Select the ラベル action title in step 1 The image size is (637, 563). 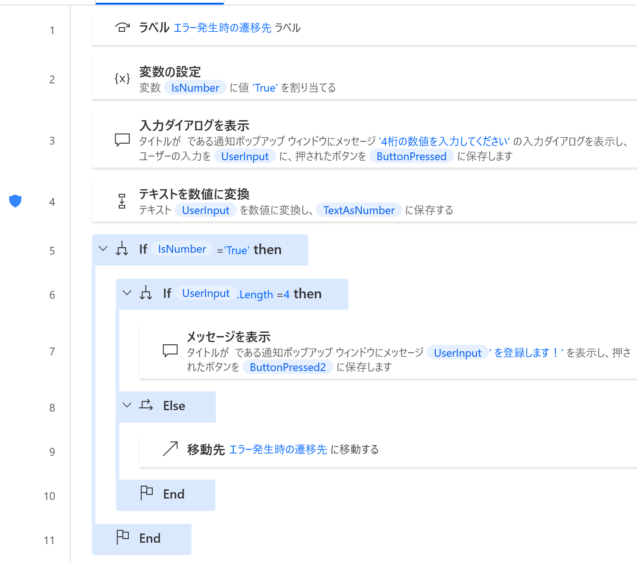click(154, 28)
